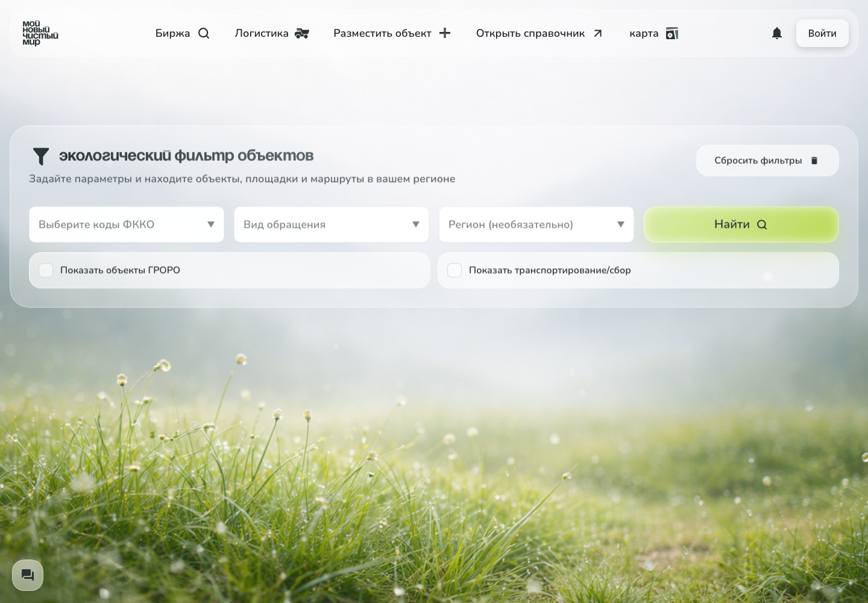Expand the Выберите коды ФККО arrow
This screenshot has height=603, width=868.
pos(211,224)
